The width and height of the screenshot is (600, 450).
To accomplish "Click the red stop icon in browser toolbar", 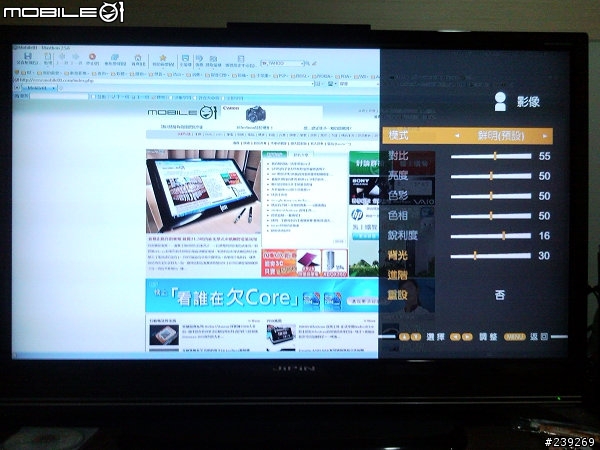I will pyautogui.click(x=92, y=57).
